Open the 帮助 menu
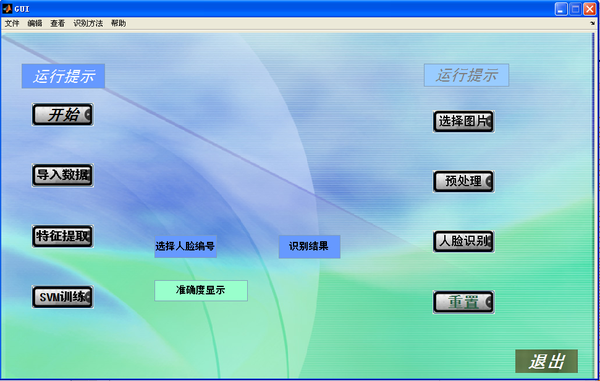The image size is (600, 381). (118, 23)
